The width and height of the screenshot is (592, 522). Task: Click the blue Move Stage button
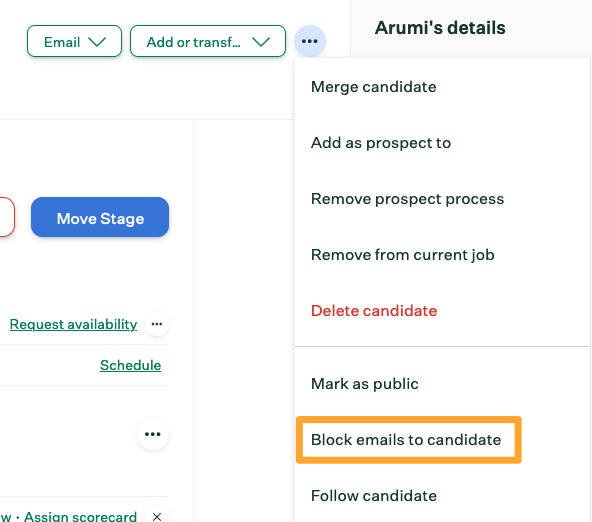[x=100, y=217]
